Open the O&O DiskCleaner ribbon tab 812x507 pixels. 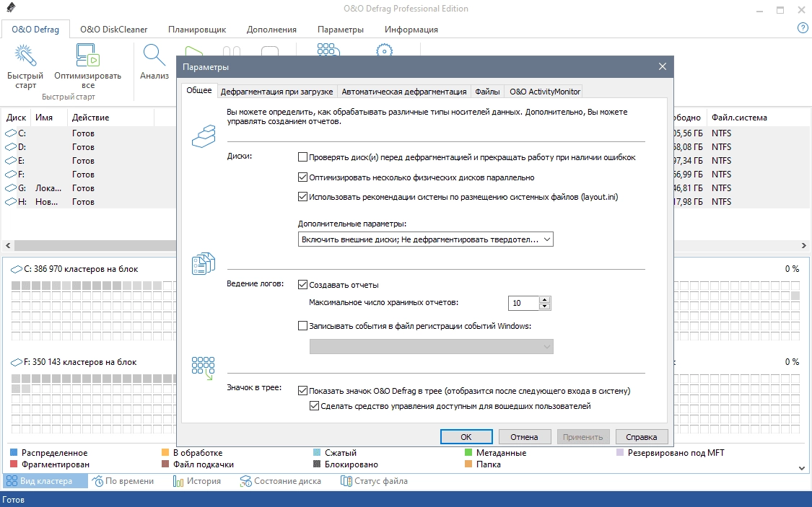pyautogui.click(x=114, y=30)
